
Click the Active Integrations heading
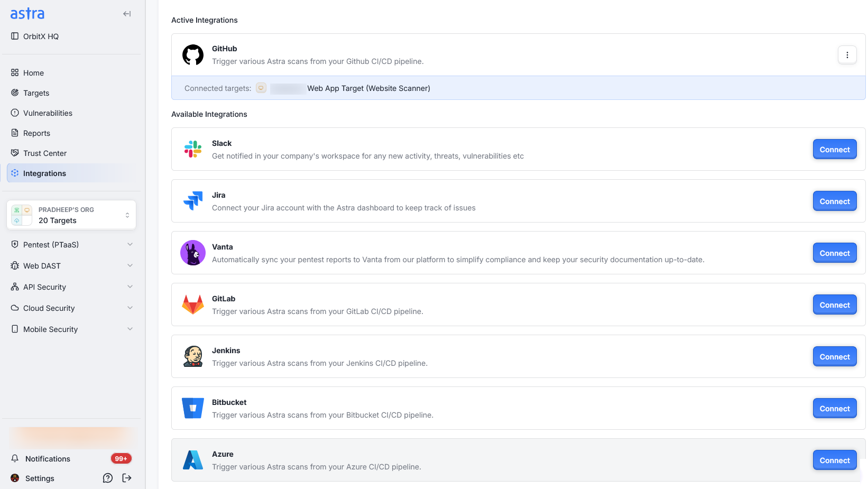point(205,20)
